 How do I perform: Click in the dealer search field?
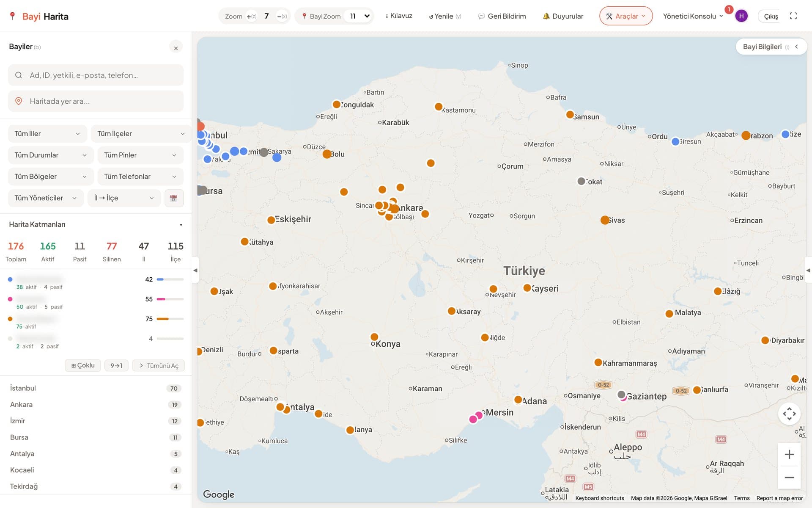96,75
